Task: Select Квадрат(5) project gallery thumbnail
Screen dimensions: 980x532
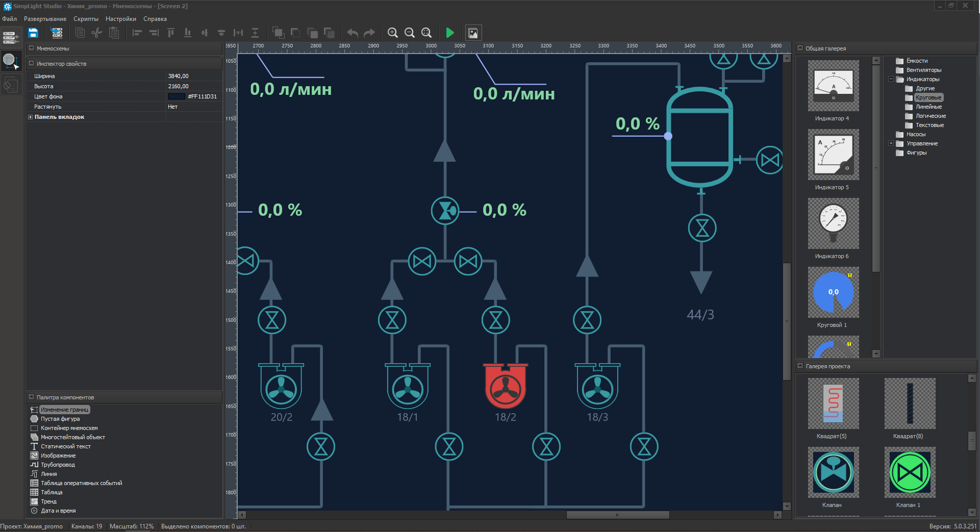Action: click(x=833, y=403)
